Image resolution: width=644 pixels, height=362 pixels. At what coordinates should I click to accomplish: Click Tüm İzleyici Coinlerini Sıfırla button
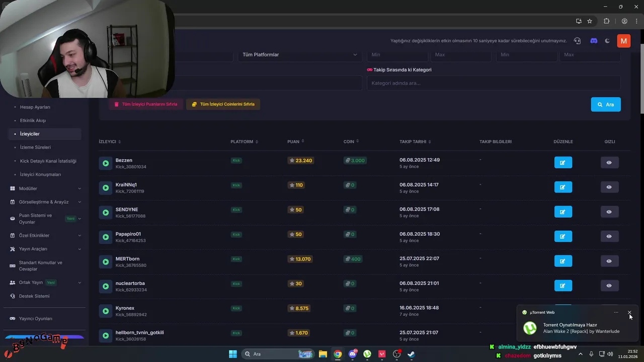click(223, 105)
